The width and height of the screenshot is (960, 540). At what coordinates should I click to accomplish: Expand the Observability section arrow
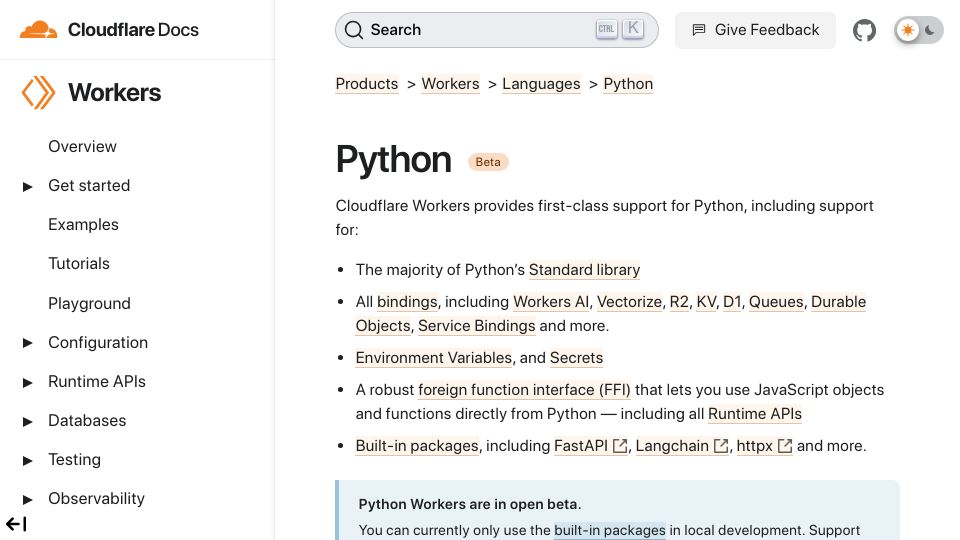pos(27,499)
